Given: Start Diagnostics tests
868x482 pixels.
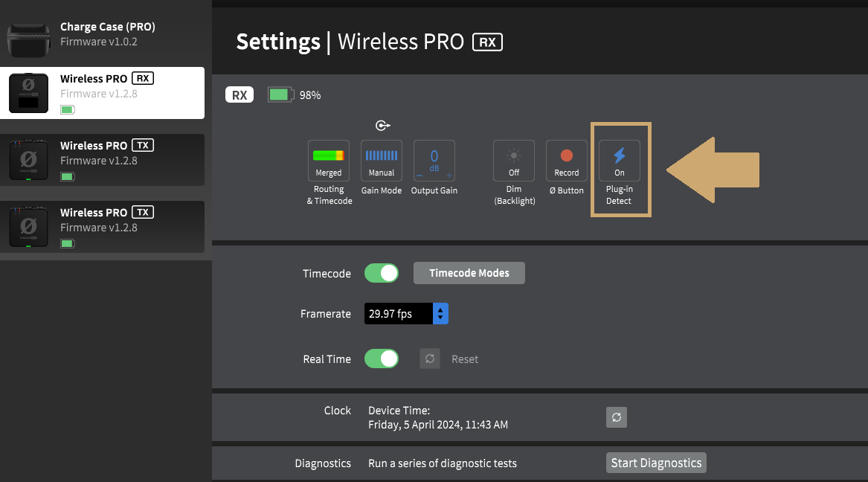Looking at the screenshot, I should click(x=656, y=463).
